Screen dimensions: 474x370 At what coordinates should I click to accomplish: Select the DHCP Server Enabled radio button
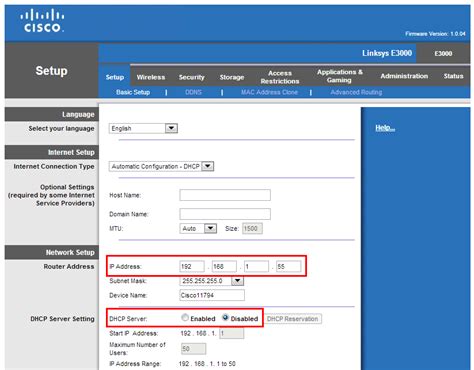[x=185, y=318]
